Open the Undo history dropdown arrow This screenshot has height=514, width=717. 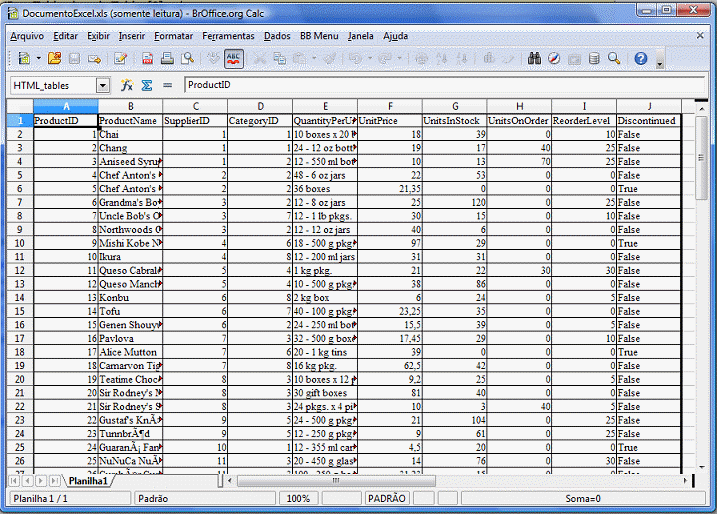click(370, 59)
